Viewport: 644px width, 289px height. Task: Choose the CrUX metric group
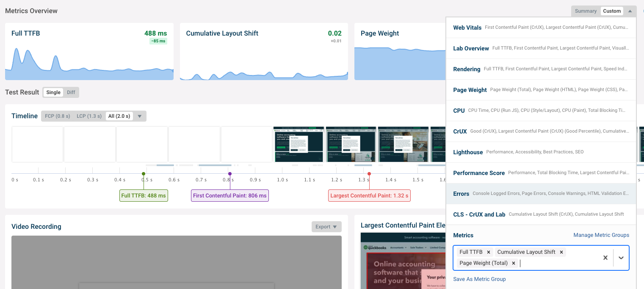(x=541, y=131)
